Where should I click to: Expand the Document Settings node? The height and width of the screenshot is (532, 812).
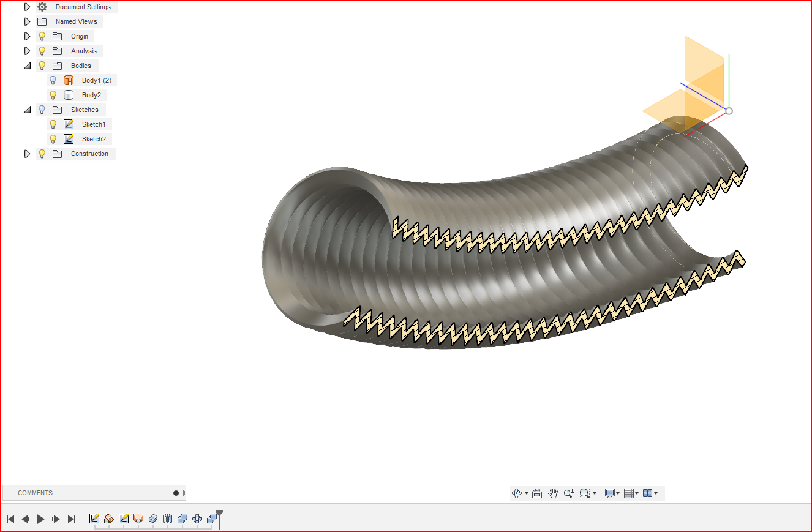click(x=27, y=7)
